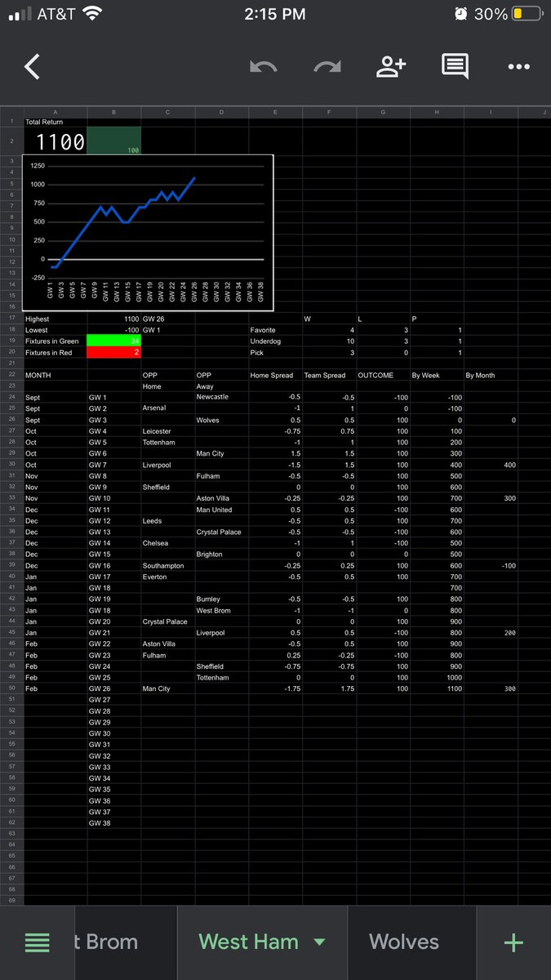The width and height of the screenshot is (551, 980).
Task: Select the 'By Week' header cell
Action: [437, 376]
